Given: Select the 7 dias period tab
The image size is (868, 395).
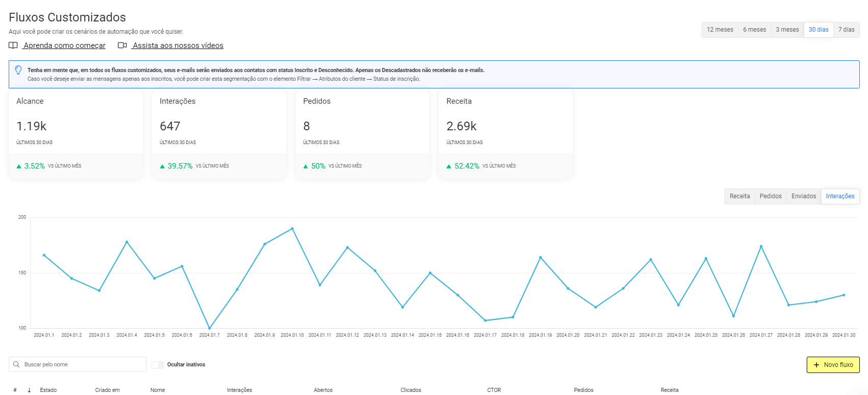Looking at the screenshot, I should click(x=847, y=30).
